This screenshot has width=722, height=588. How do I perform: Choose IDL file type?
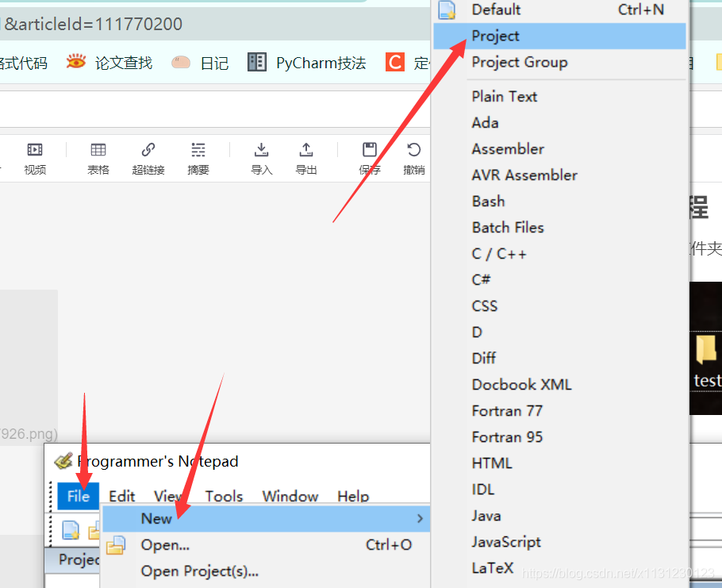click(559, 490)
